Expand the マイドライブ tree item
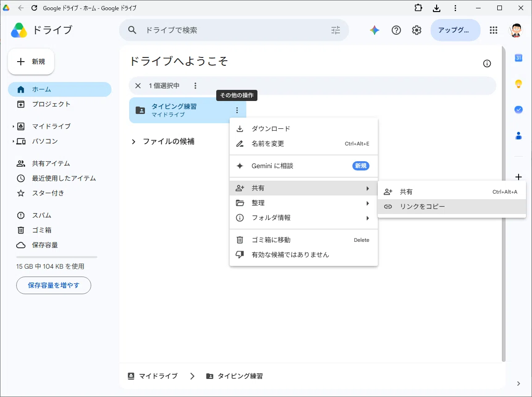The image size is (532, 397). (13, 126)
